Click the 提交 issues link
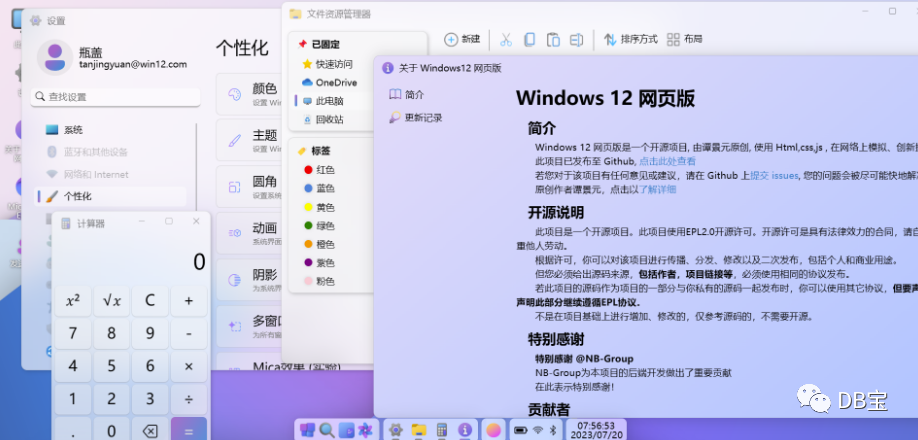The height and width of the screenshot is (440, 918). [x=775, y=176]
